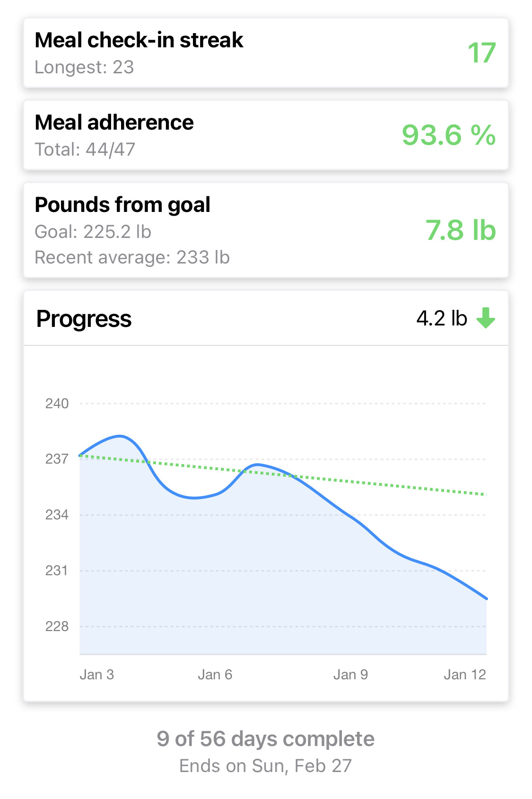Click the 240 weight axis label
The image size is (532, 799).
click(57, 404)
